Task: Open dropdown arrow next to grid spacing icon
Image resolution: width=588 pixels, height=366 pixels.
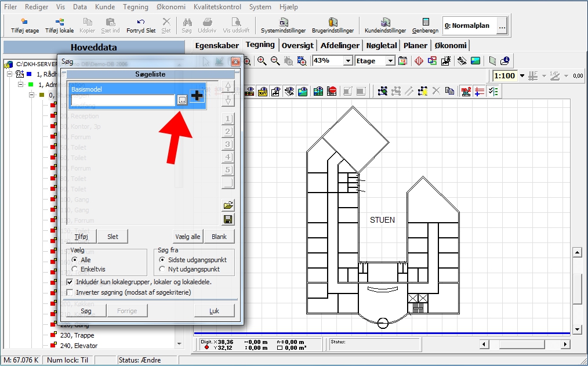Action: 544,76
